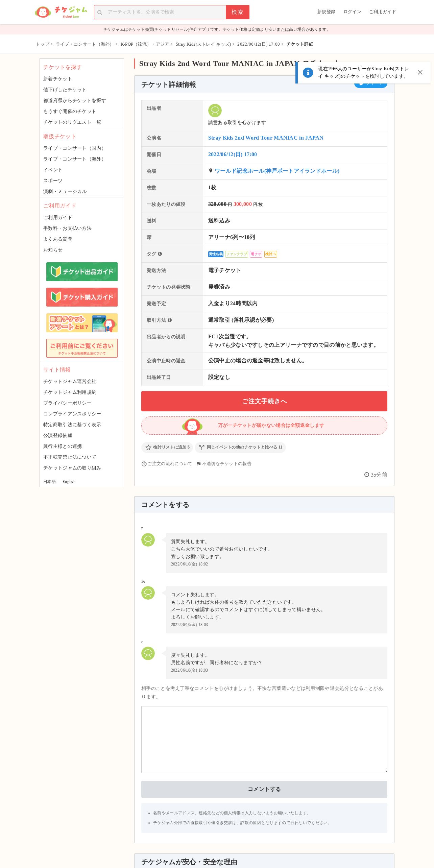Screen dimensions: 434x868
Task: Click avatar of the 同行者枠 commenter
Action: pos(148,653)
